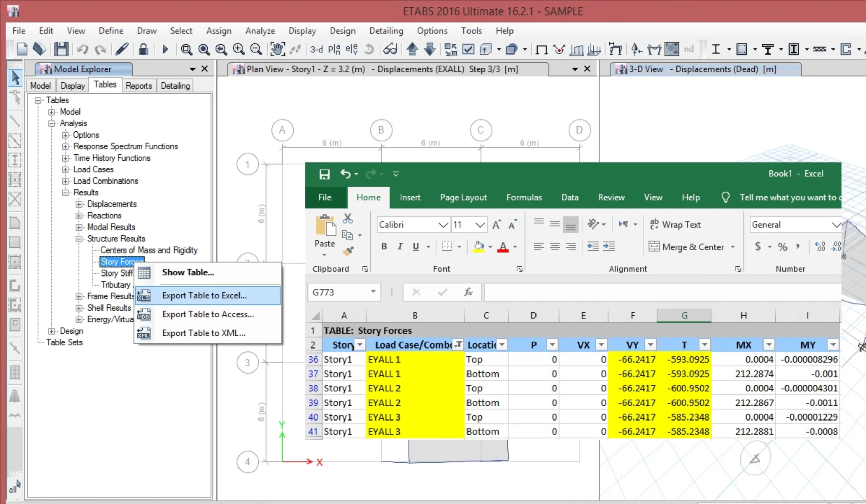Click the yellow Fill Color swatch button
The height and width of the screenshot is (504, 866).
[x=479, y=246]
